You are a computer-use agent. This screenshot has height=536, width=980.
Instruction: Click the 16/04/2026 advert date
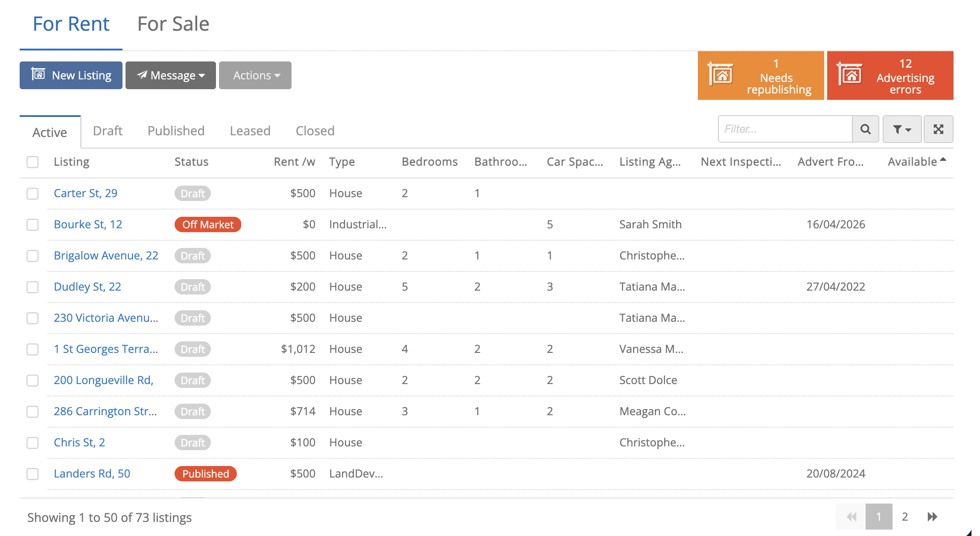(x=836, y=224)
